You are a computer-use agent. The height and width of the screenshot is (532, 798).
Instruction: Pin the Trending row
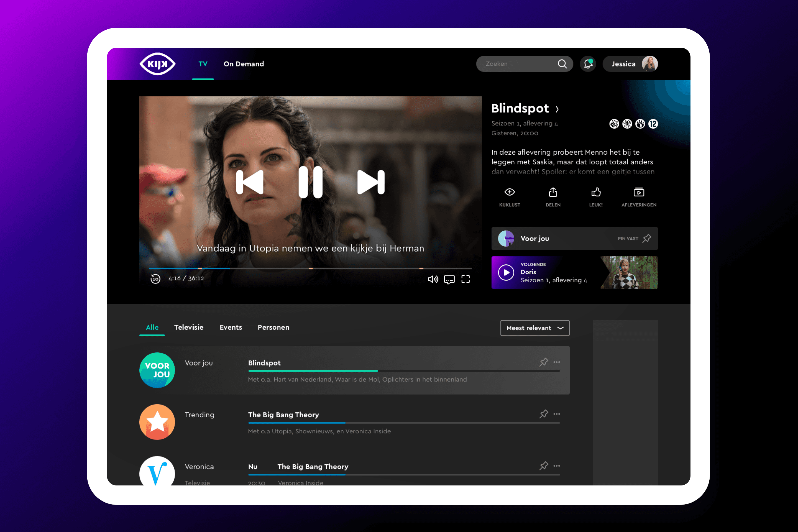[x=544, y=414]
